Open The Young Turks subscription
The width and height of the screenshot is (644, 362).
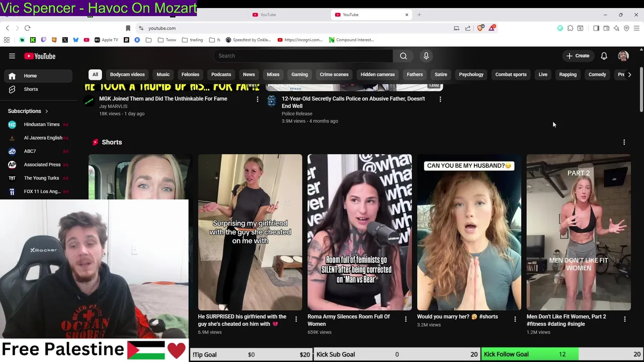tap(38, 178)
